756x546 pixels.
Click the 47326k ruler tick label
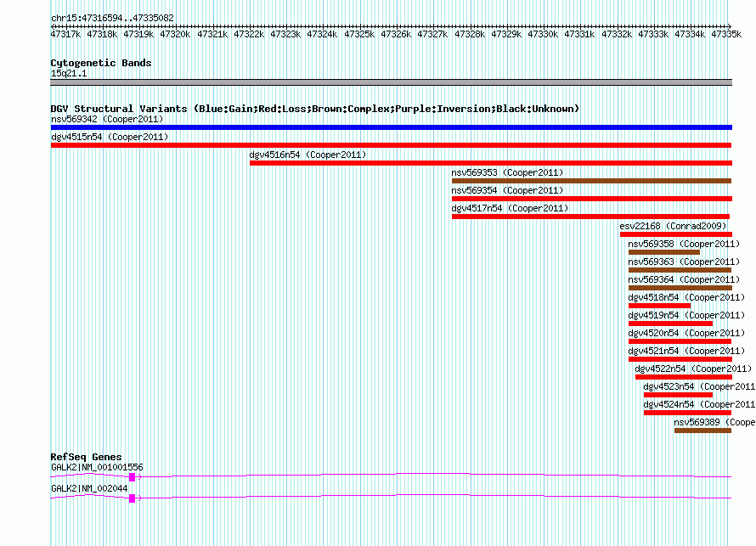(x=396, y=34)
